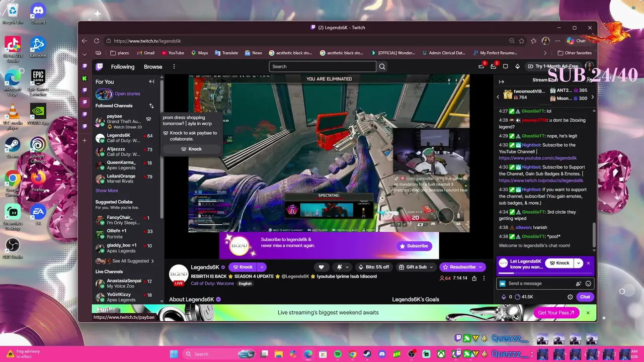Share the Legends6K stream
The image size is (644, 362).
coord(473,278)
